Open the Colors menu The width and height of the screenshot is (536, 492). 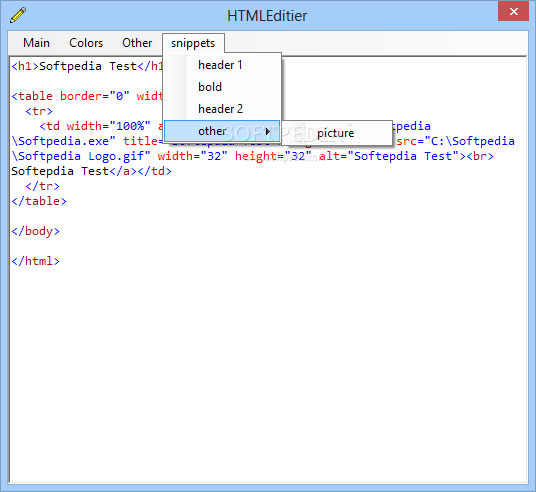(86, 43)
